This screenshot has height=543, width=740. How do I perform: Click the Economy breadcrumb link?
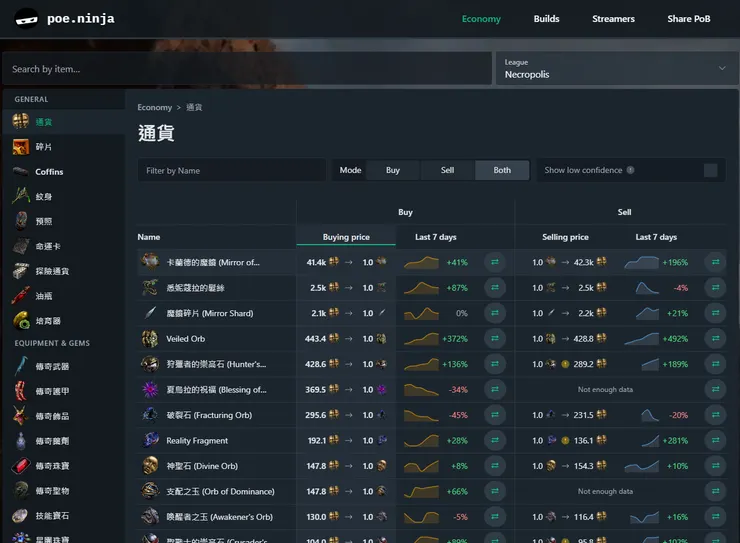coord(154,107)
